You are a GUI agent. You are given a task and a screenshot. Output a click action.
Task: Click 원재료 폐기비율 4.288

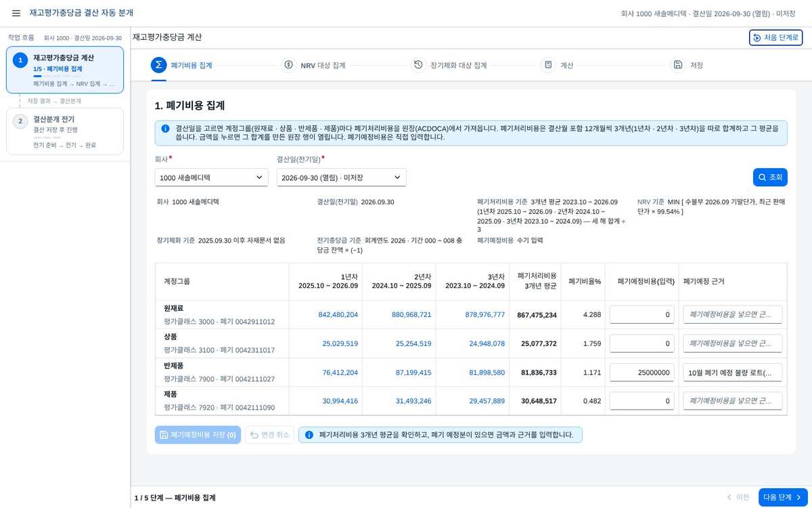click(591, 314)
